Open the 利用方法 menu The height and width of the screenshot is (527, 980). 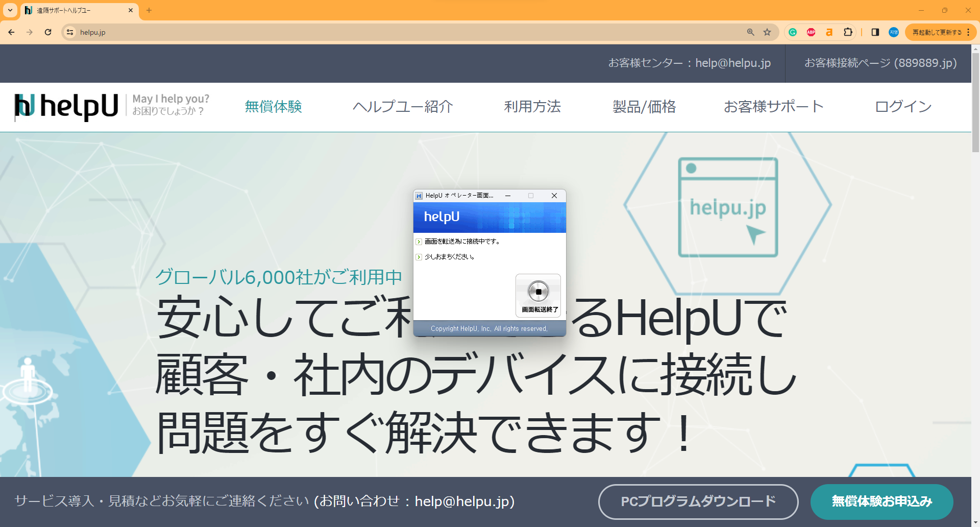pos(532,106)
